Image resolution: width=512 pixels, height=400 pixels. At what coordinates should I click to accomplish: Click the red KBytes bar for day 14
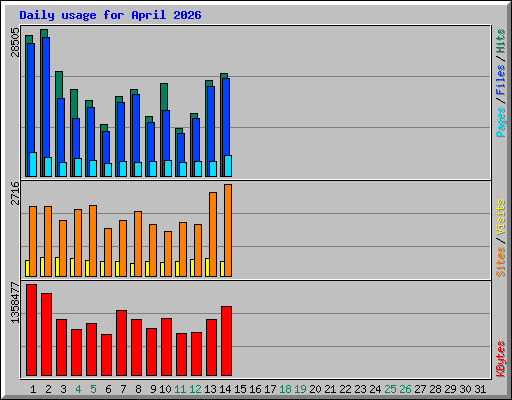[x=226, y=341]
